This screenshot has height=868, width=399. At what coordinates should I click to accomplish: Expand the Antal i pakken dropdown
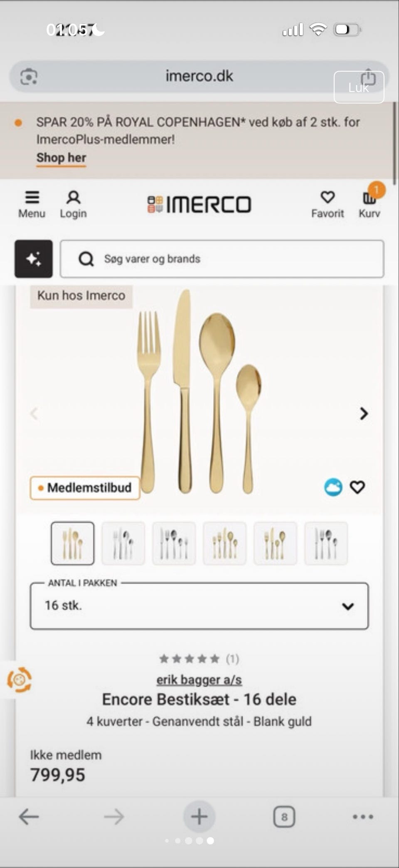tap(199, 606)
